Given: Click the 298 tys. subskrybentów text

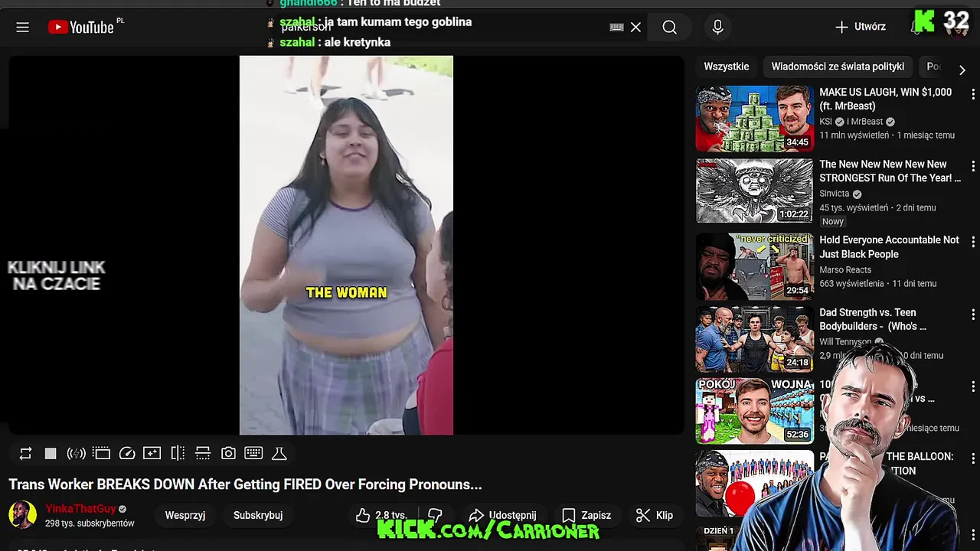Looking at the screenshot, I should pos(90,523).
